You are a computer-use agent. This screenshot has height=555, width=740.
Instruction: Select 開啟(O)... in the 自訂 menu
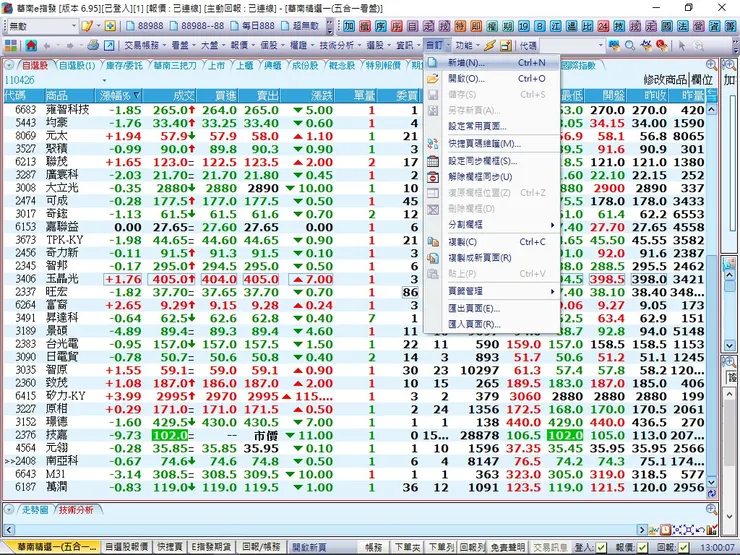coord(493,79)
